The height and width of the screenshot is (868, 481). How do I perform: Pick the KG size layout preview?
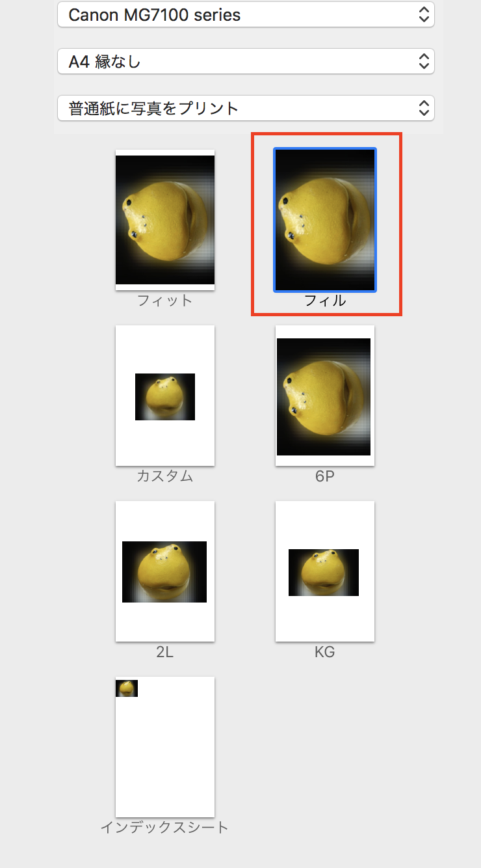[x=325, y=571]
